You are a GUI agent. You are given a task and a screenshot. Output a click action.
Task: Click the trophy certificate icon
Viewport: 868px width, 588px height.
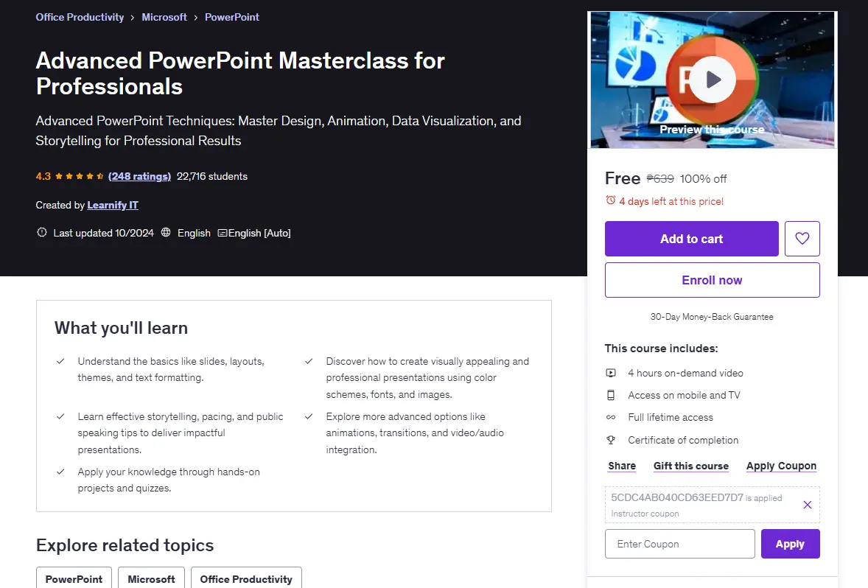(x=611, y=440)
